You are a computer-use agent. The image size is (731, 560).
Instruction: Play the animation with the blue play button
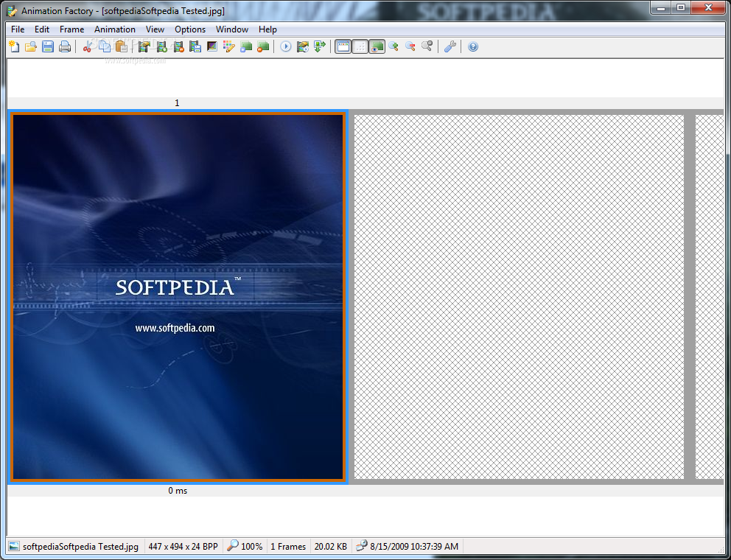click(286, 46)
